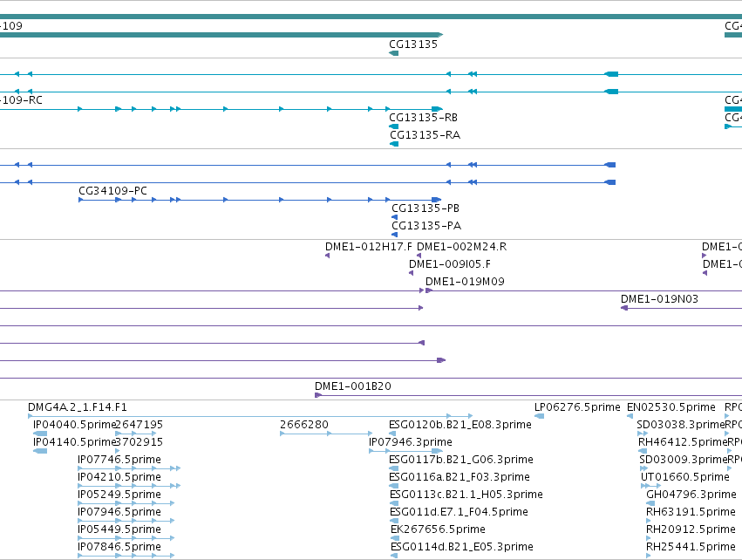Select the SD03038.3prime label
The image size is (742, 560).
coord(681,425)
